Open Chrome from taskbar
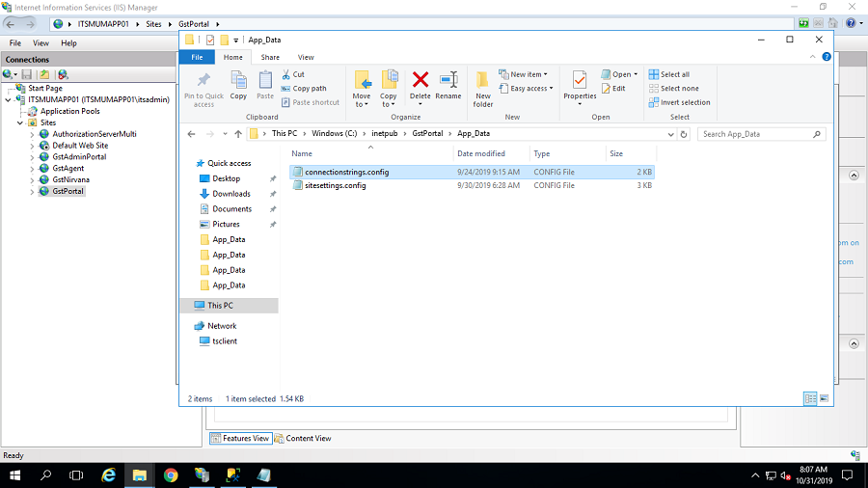 click(x=171, y=475)
